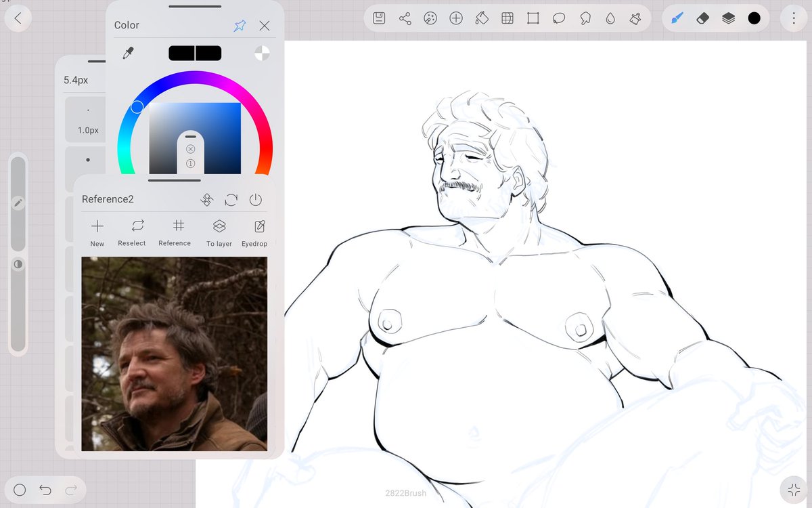Image resolution: width=812 pixels, height=508 pixels.
Task: Enable Eyedrop from the reference
Action: coord(254,232)
